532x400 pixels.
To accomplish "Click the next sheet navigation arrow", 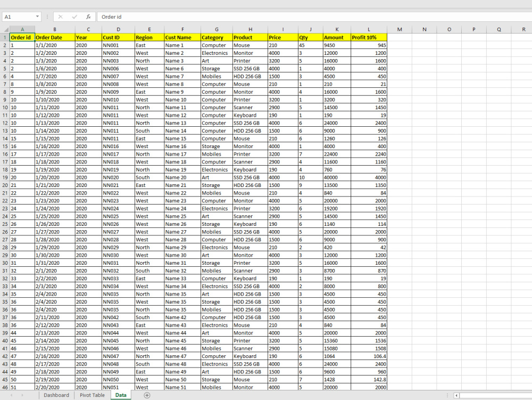I will [x=22, y=395].
